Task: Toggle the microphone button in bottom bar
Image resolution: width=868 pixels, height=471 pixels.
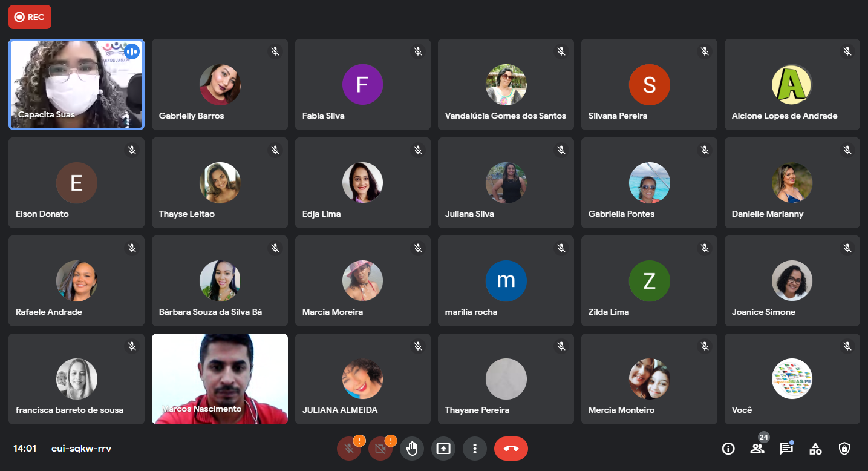Action: tap(349, 449)
